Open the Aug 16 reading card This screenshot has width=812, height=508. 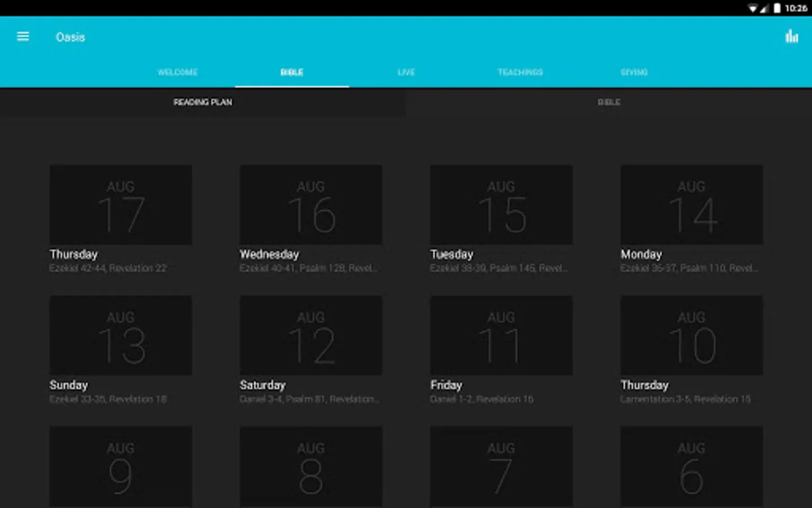311,205
